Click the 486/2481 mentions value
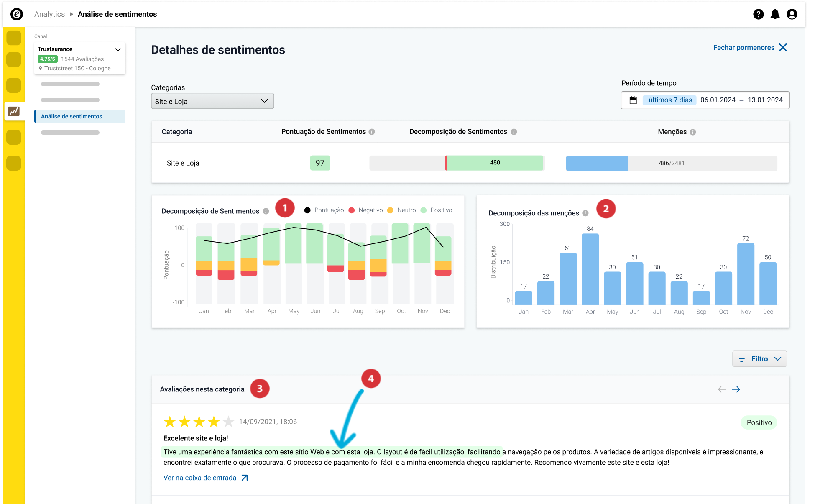 tap(672, 163)
